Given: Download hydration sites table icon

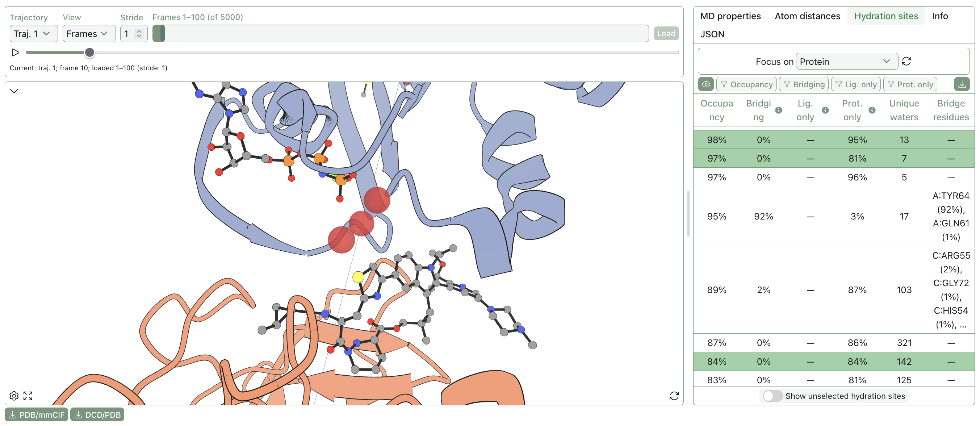Looking at the screenshot, I should click(x=962, y=84).
